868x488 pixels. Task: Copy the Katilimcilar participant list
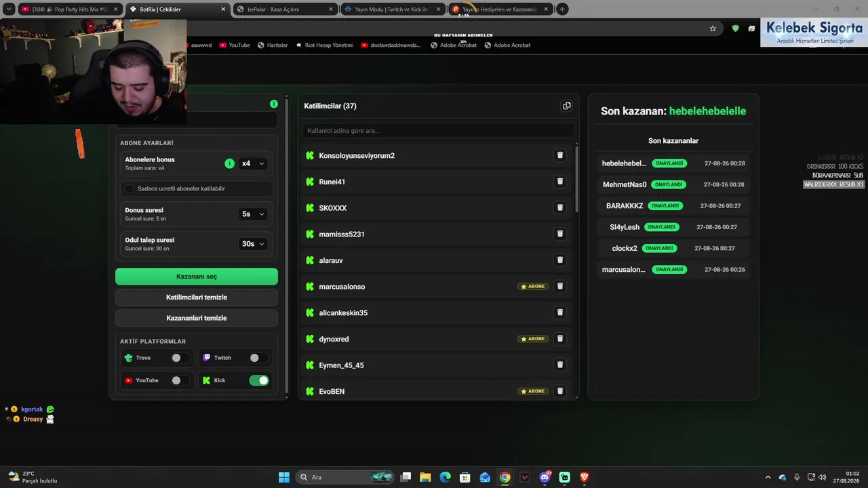pyautogui.click(x=567, y=106)
